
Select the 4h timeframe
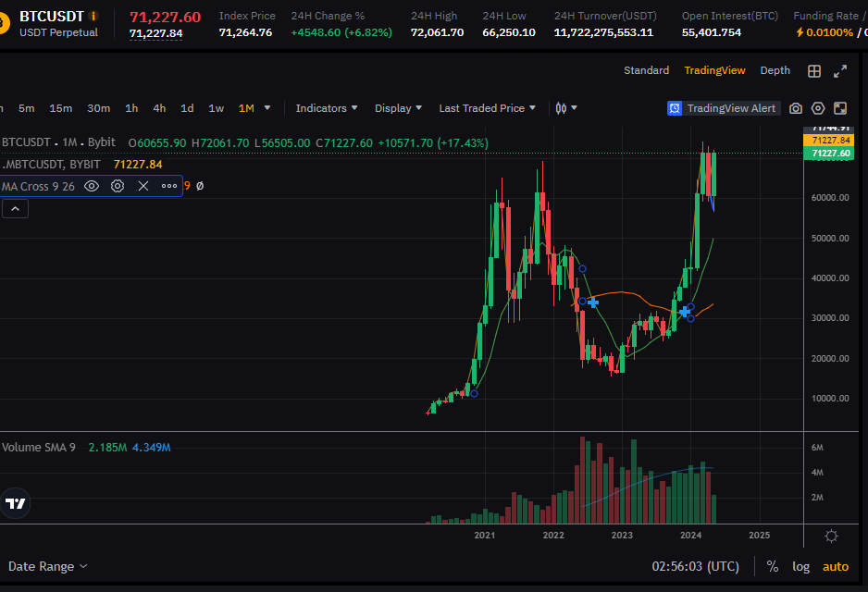click(159, 108)
